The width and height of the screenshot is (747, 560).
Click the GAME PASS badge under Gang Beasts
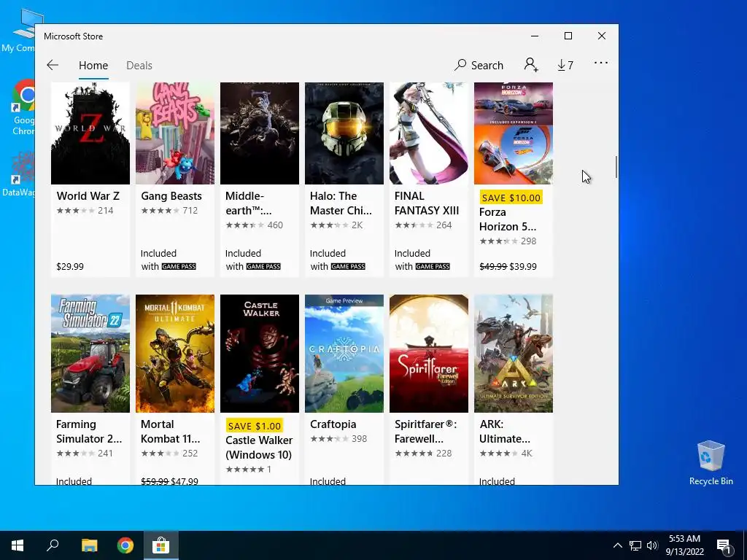pyautogui.click(x=179, y=267)
